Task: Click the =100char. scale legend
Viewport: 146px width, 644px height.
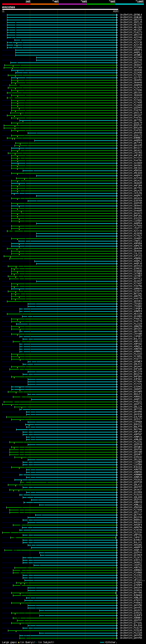Action: coord(108,642)
